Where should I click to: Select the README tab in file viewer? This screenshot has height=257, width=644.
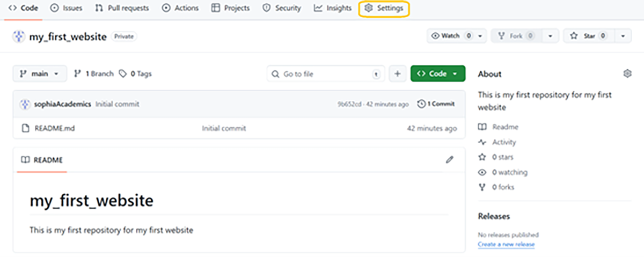click(42, 160)
